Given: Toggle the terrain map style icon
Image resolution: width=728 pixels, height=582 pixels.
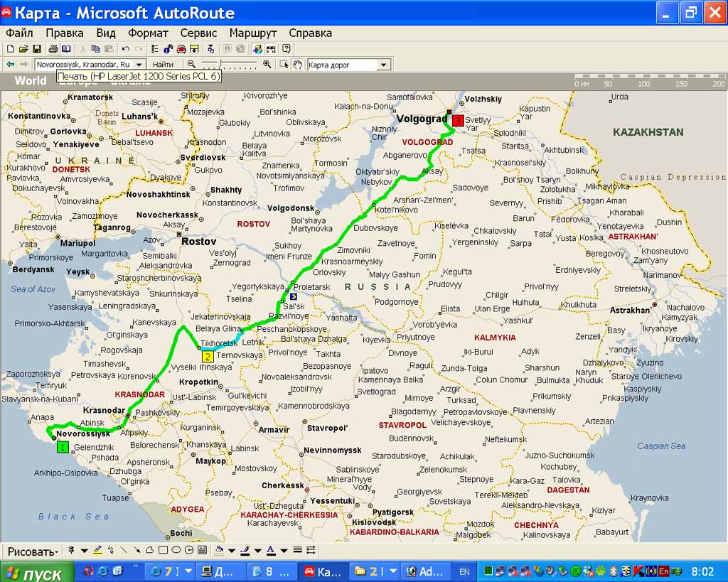Looking at the screenshot, I should 257,49.
